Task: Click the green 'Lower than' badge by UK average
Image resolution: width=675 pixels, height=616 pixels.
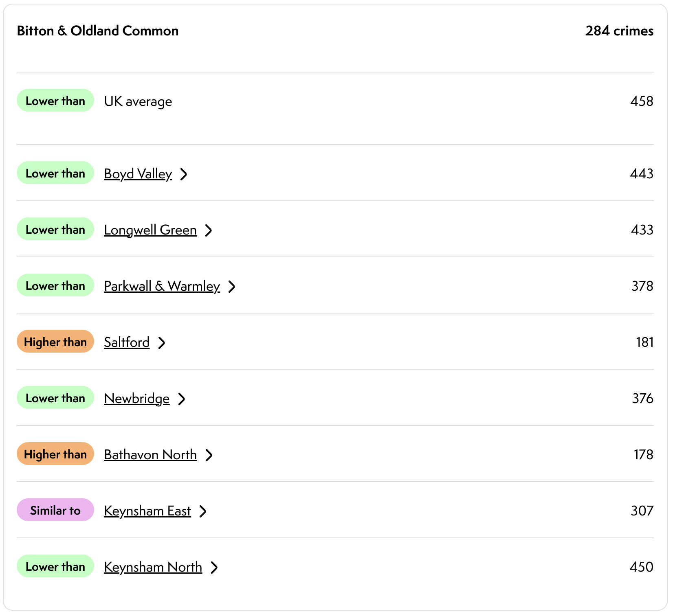Action: click(55, 101)
